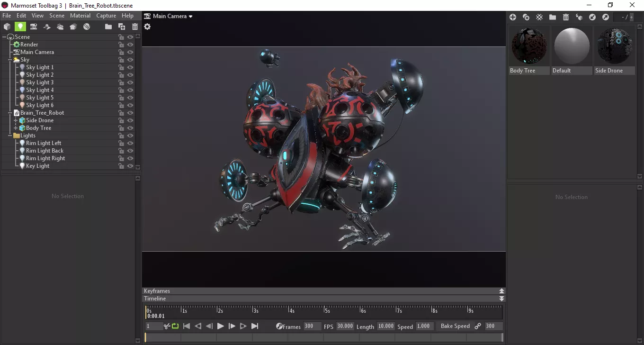Click the add light bulb toolbar icon
Viewport: 644px width, 345px height.
tap(20, 27)
